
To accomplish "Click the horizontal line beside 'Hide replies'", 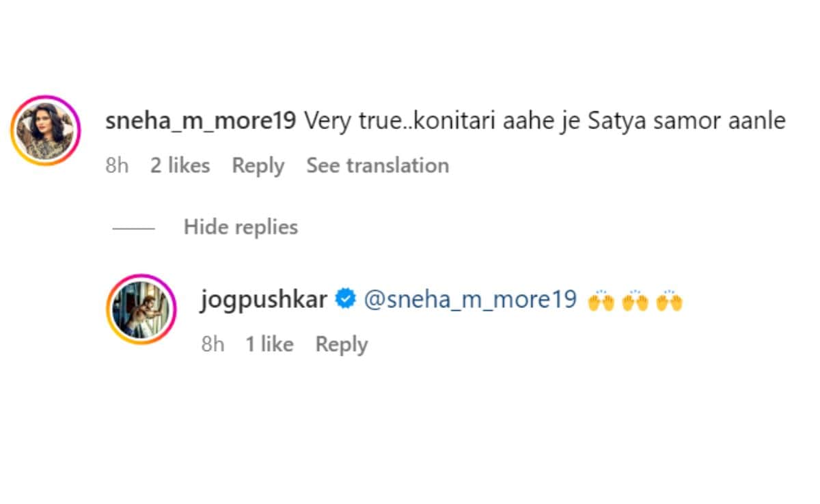I will (133, 227).
